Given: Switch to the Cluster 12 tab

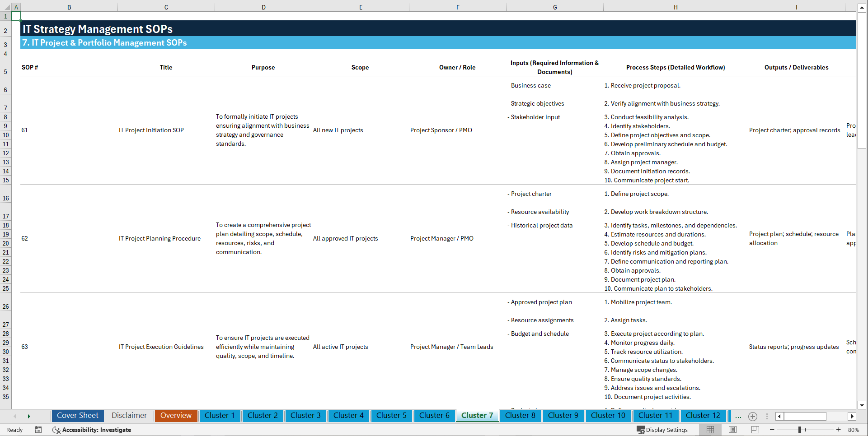Looking at the screenshot, I should point(703,416).
